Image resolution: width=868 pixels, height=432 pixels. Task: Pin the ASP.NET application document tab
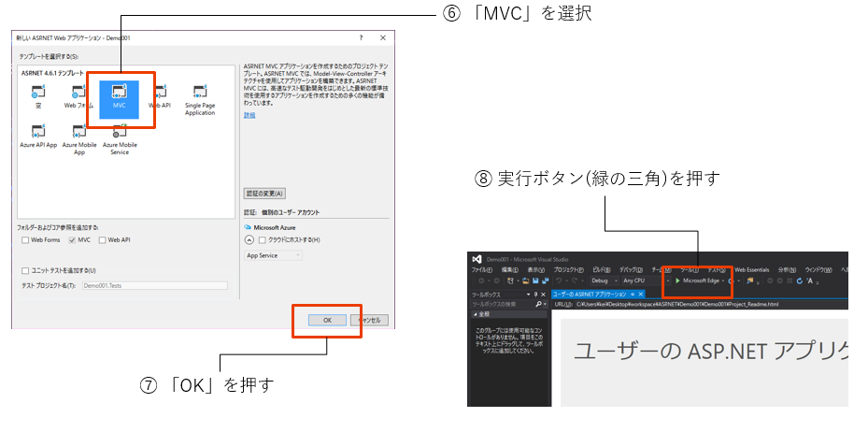(633, 295)
